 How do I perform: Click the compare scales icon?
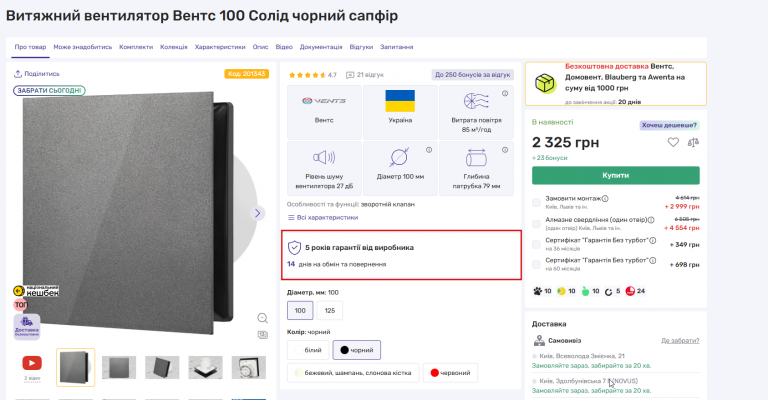[x=693, y=142]
